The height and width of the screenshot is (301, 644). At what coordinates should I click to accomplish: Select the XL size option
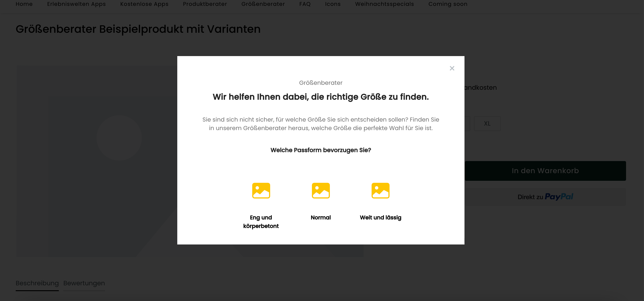point(487,123)
